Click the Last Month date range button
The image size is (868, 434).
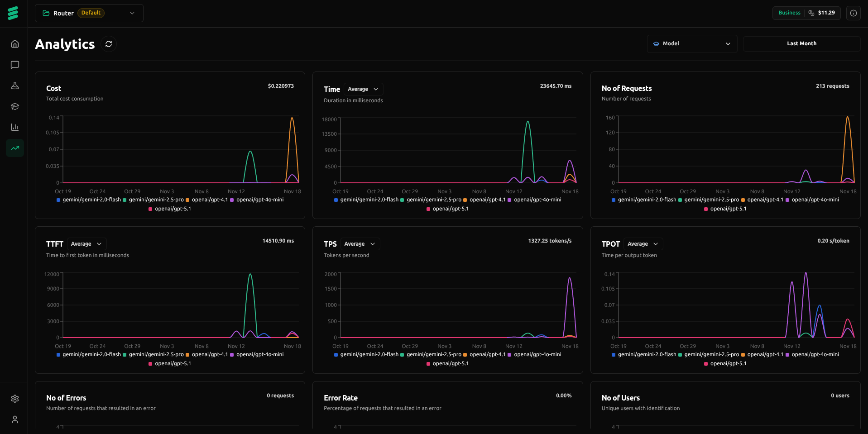pyautogui.click(x=801, y=44)
